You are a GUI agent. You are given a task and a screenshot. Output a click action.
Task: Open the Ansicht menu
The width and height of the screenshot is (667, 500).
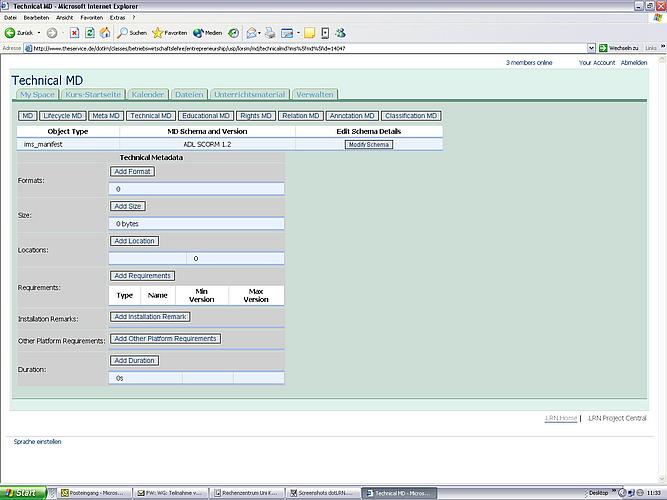(x=65, y=18)
